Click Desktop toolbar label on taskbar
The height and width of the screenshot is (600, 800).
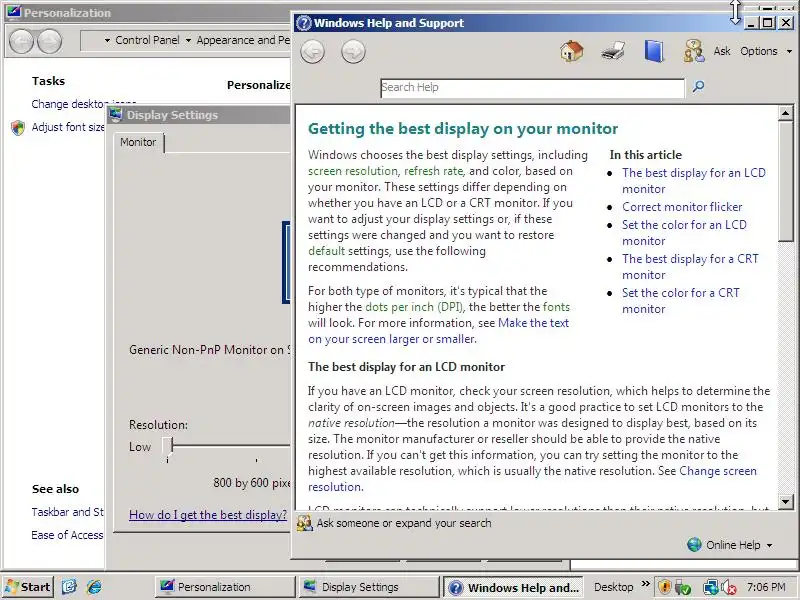tap(613, 587)
